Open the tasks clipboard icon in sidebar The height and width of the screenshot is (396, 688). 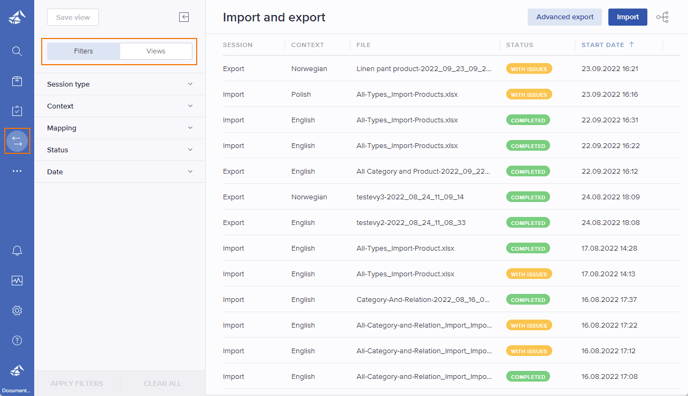tap(17, 111)
